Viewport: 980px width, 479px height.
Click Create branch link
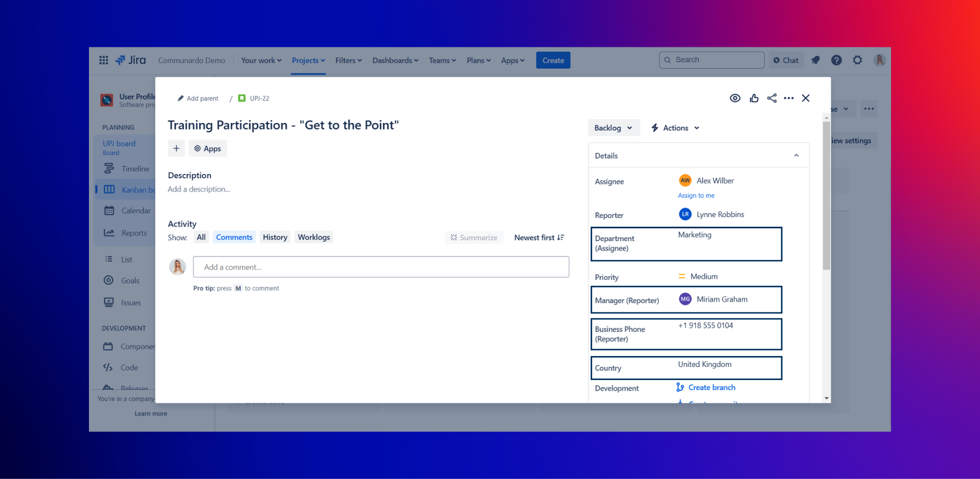point(712,387)
